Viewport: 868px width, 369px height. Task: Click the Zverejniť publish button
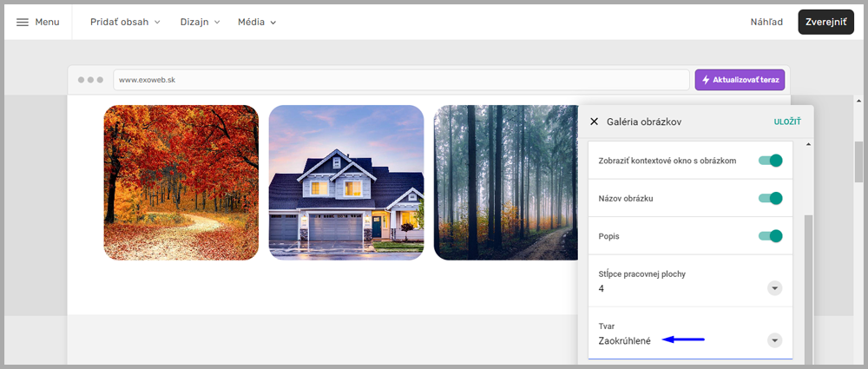coord(825,22)
